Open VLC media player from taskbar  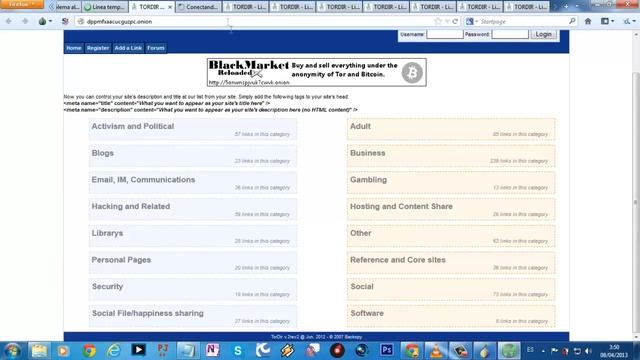point(436,351)
